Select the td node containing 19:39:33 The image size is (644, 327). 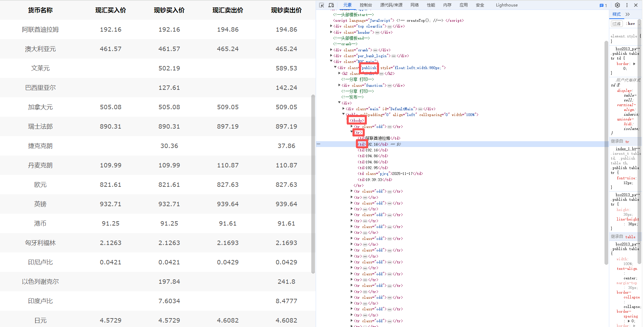tap(375, 180)
